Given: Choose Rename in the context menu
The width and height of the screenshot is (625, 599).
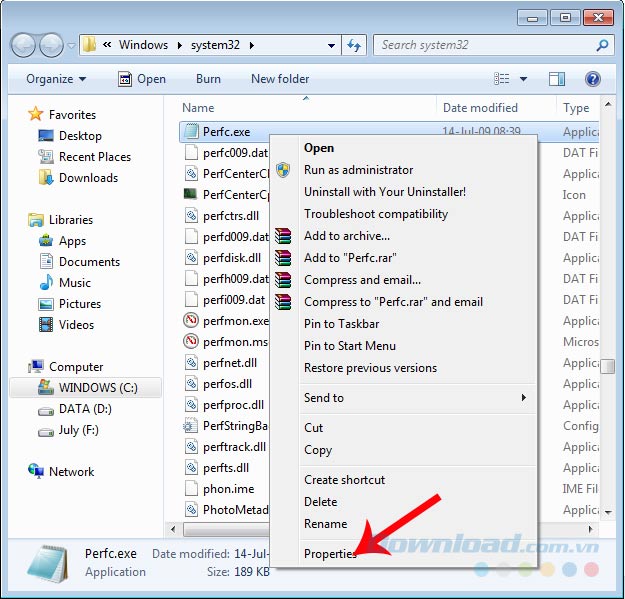Looking at the screenshot, I should point(325,523).
